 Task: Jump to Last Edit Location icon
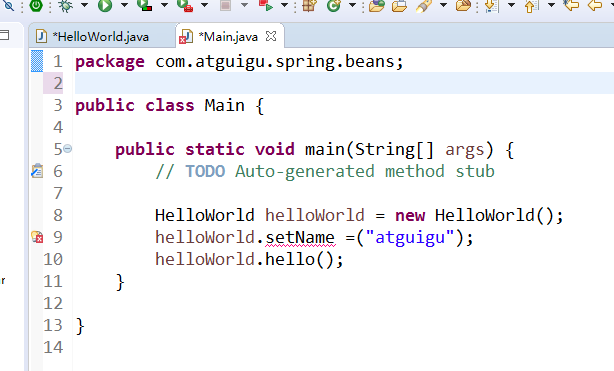[571, 5]
